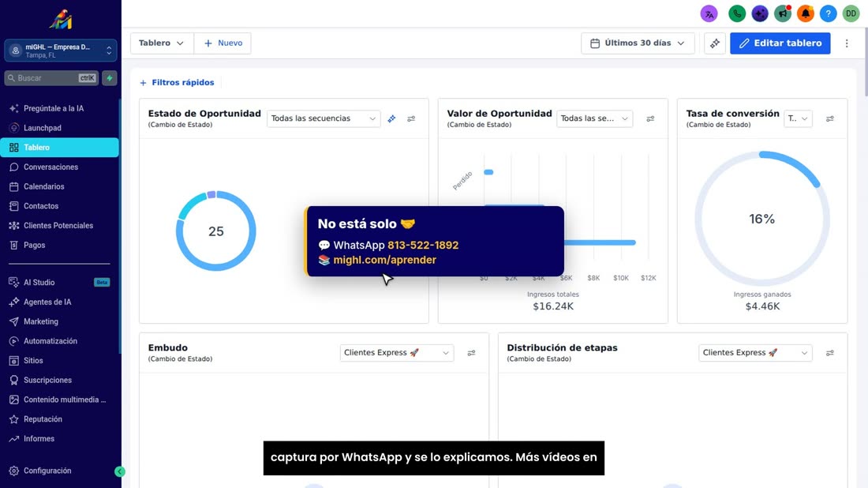Click the green phone dialer icon
868x488 pixels.
[737, 13]
